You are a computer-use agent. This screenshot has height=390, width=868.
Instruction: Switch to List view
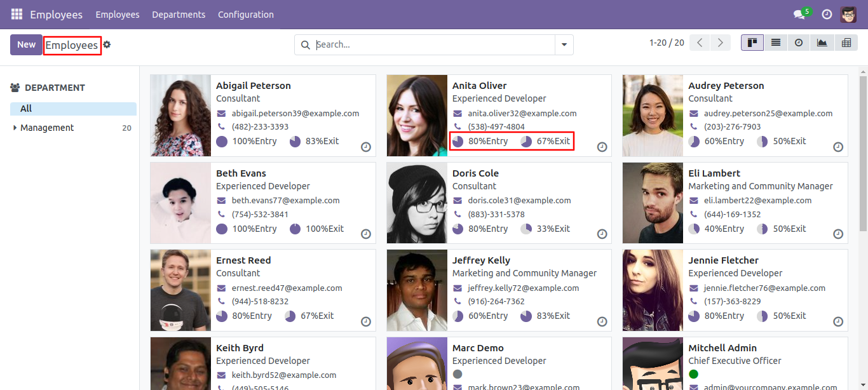click(776, 43)
